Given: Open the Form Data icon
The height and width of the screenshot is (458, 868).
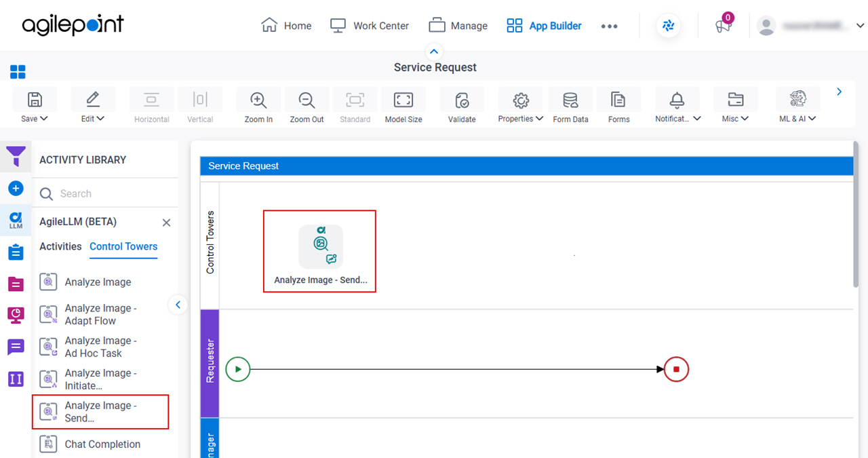Looking at the screenshot, I should [570, 100].
